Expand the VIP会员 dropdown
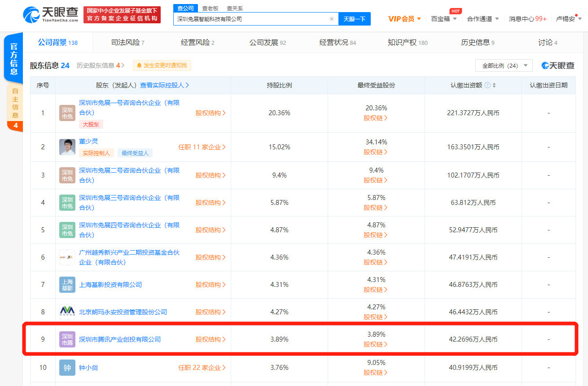The height and width of the screenshot is (386, 588). tap(403, 18)
